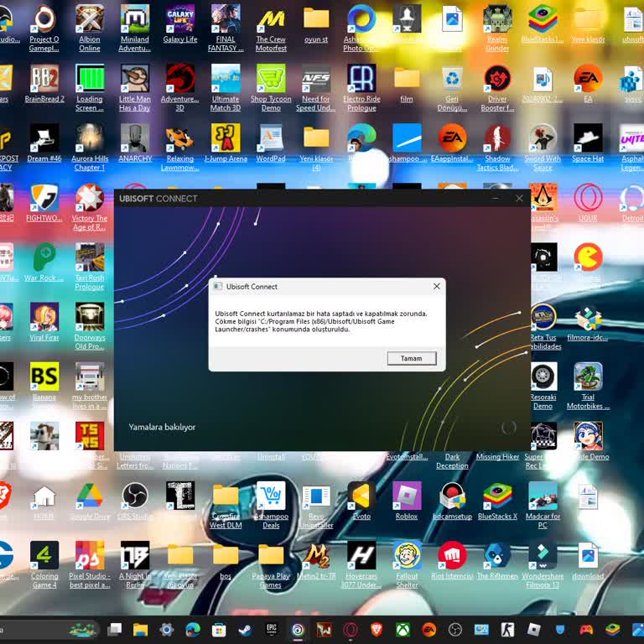The width and height of the screenshot is (644, 644).
Task: Select Space Hat icon
Action: pos(588,143)
